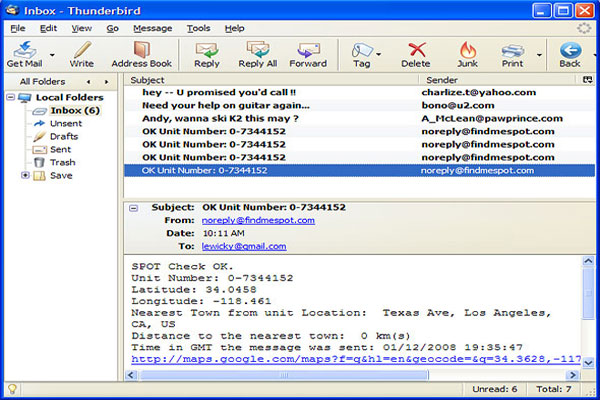Expand the Save folder
This screenshot has height=400, width=600.
(x=25, y=175)
